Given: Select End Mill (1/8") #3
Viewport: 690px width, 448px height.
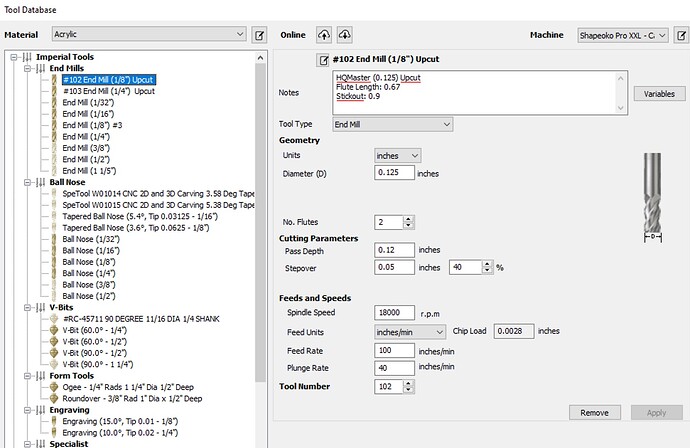Looking at the screenshot, I should coord(92,125).
